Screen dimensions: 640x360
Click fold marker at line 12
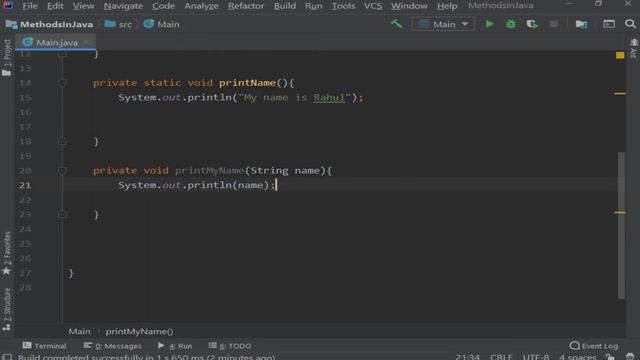click(62, 53)
